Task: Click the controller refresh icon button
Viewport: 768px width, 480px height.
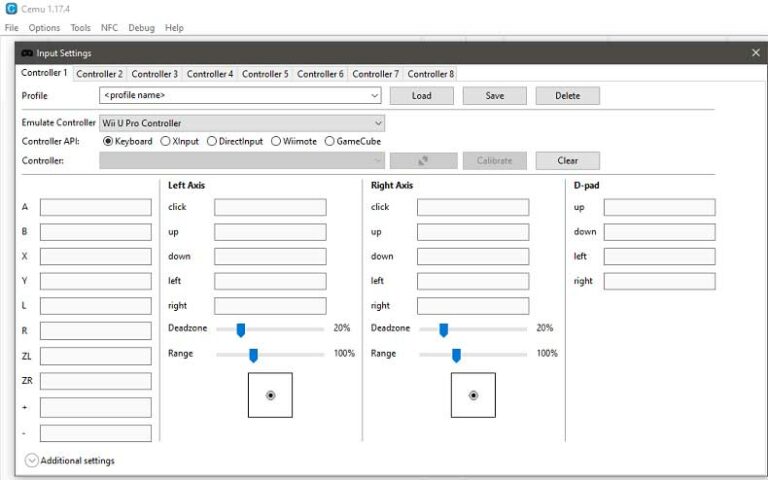Action: pyautogui.click(x=423, y=160)
